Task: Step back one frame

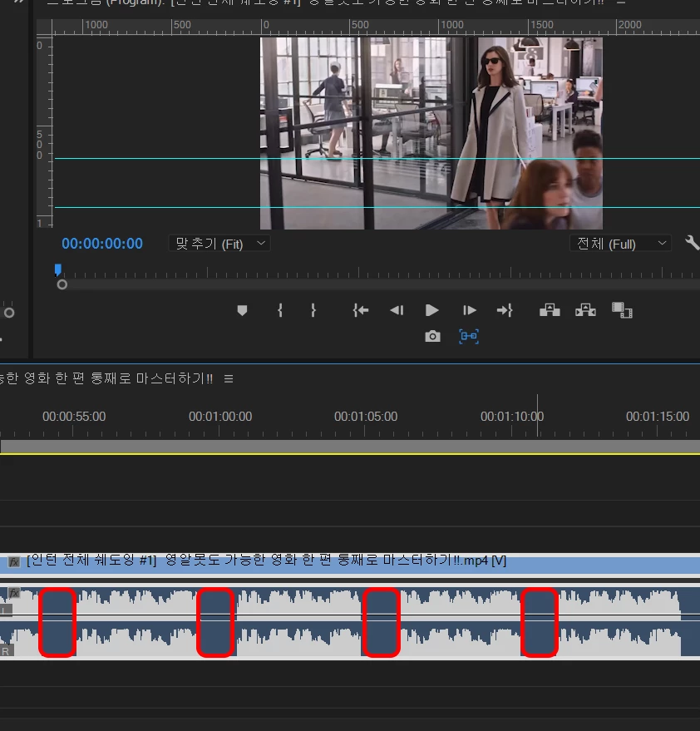Action: pyautogui.click(x=397, y=310)
